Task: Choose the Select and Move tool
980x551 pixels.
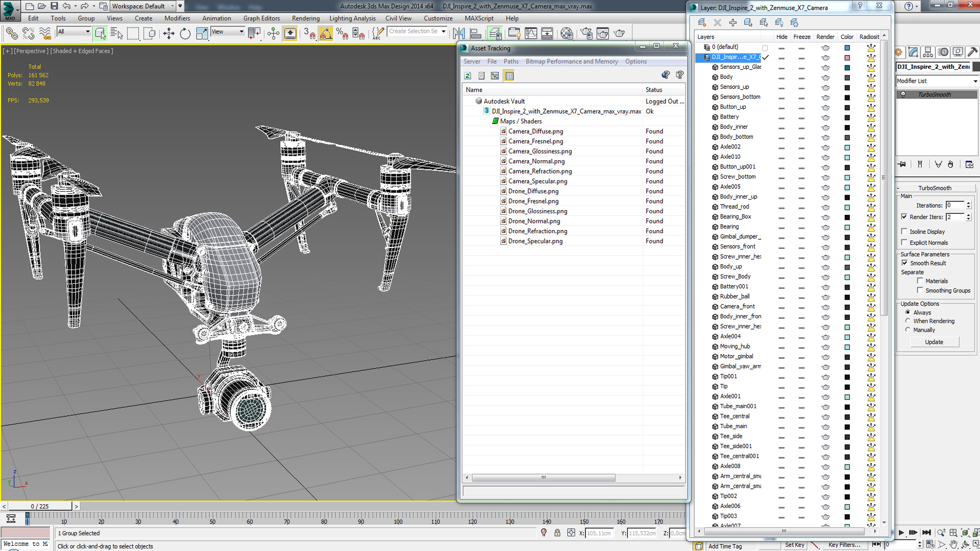Action: [168, 34]
